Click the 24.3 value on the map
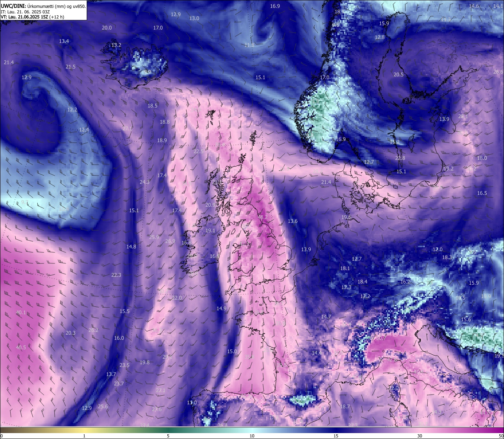 tap(145, 182)
